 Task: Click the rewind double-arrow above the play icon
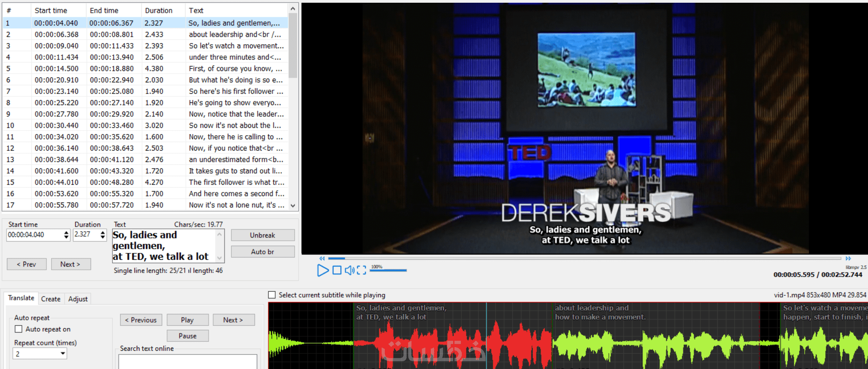(x=322, y=258)
